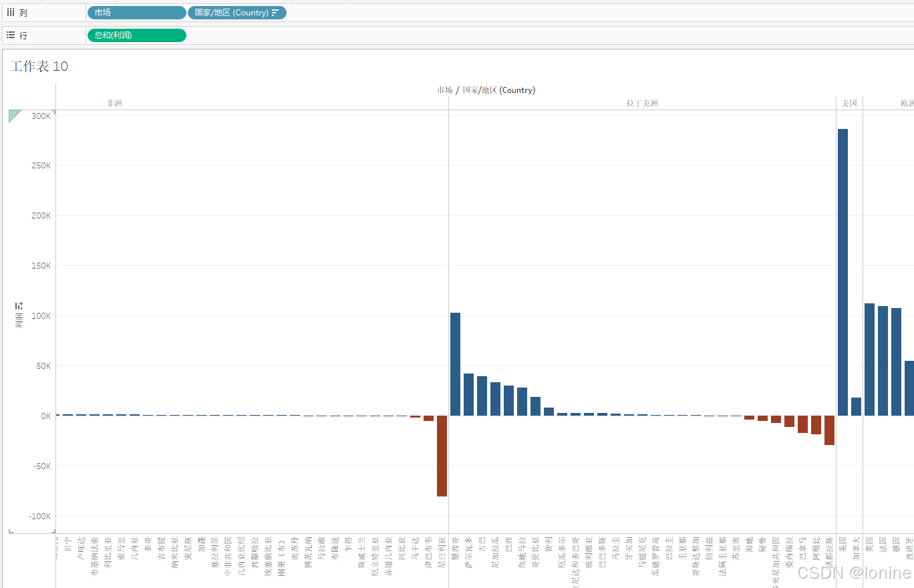Click the 250K axis tick label

click(x=41, y=166)
